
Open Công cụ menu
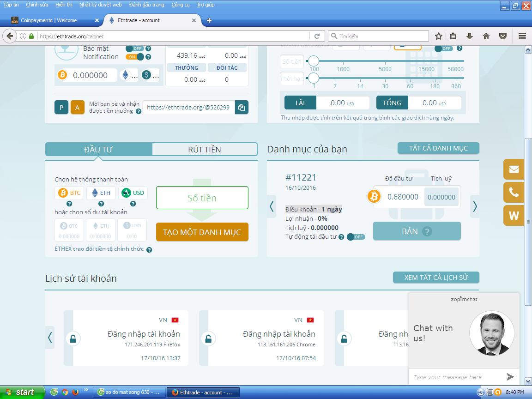tap(180, 5)
